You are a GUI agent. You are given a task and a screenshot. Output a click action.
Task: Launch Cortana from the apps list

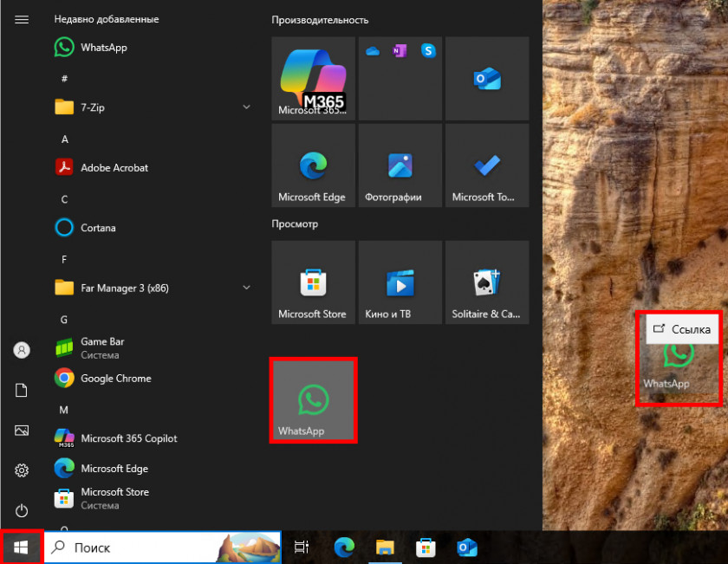click(x=95, y=228)
